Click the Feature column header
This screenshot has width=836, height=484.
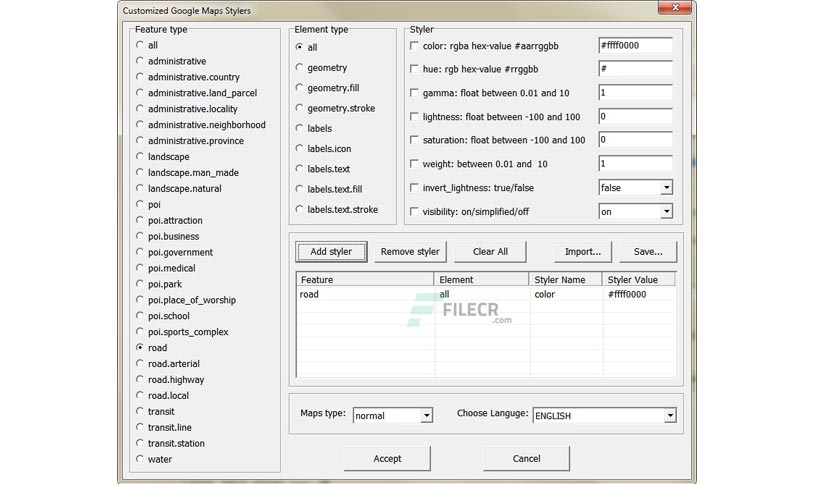(x=365, y=279)
